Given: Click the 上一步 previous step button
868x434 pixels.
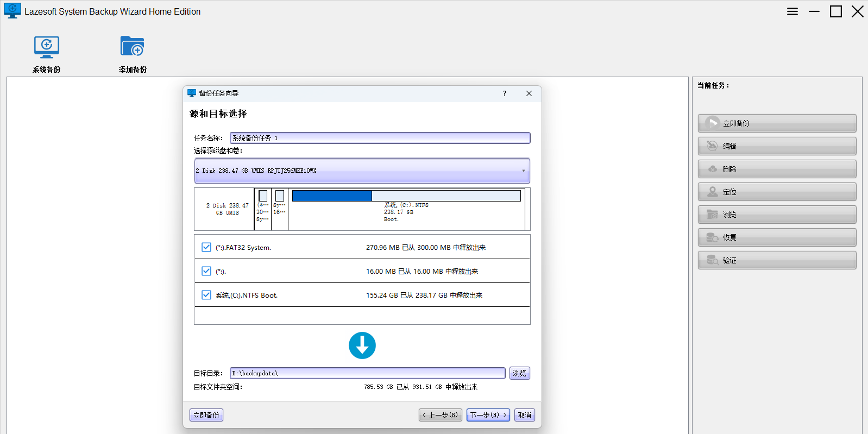Looking at the screenshot, I should pos(441,415).
